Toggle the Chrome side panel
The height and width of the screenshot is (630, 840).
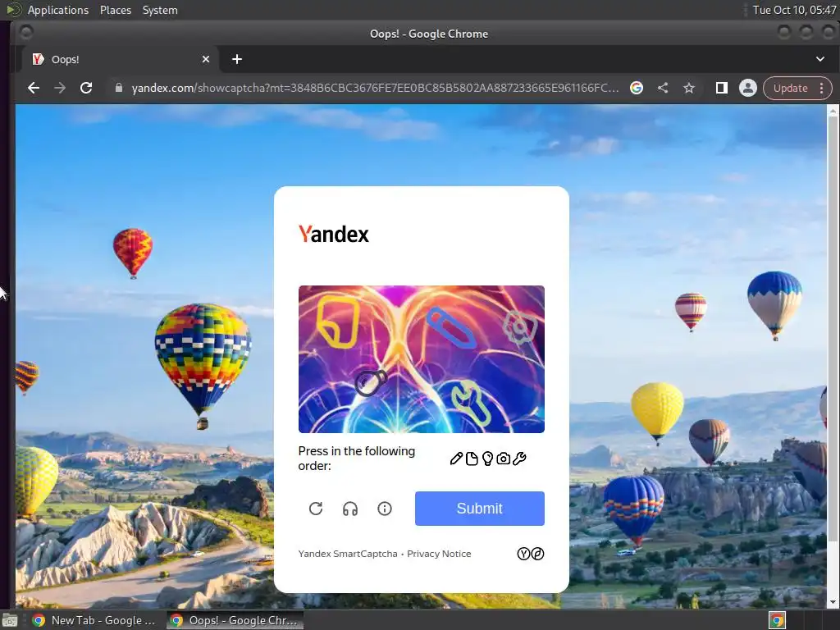pyautogui.click(x=722, y=88)
